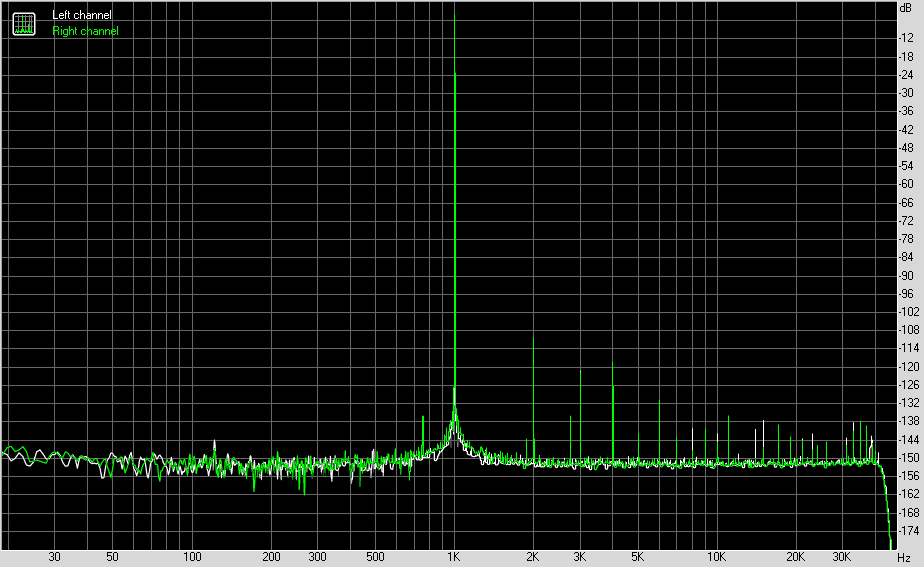The image size is (924, 567).
Task: Click the "-90" dB scale value
Action: click(x=906, y=276)
